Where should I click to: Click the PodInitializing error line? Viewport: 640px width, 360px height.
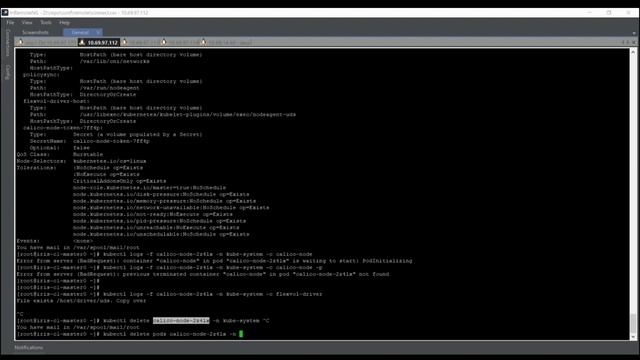(x=214, y=261)
